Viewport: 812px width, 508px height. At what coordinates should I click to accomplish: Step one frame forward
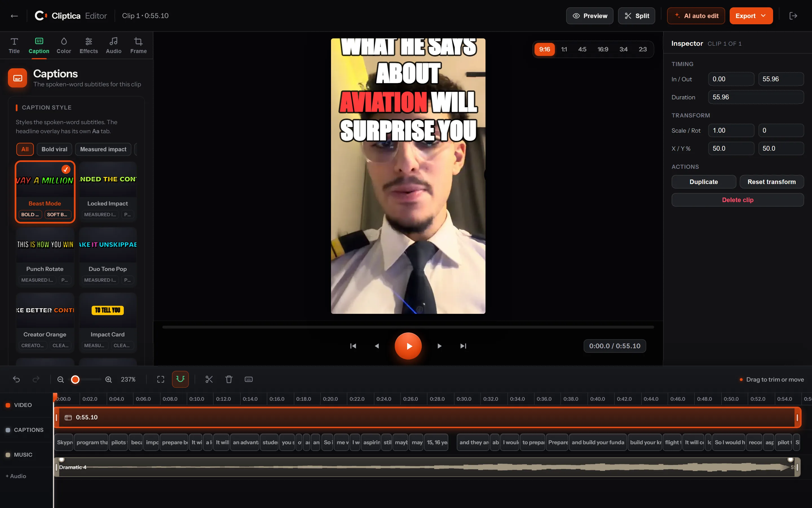tap(439, 346)
